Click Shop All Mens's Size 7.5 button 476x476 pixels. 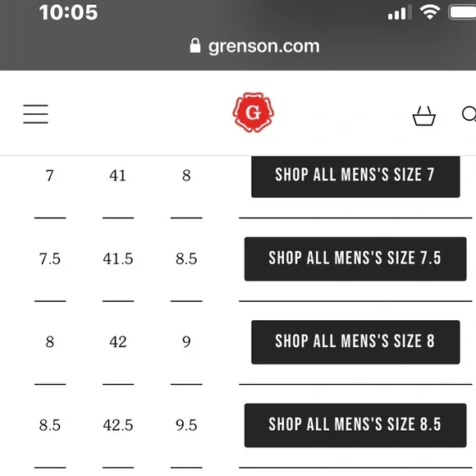tap(355, 259)
